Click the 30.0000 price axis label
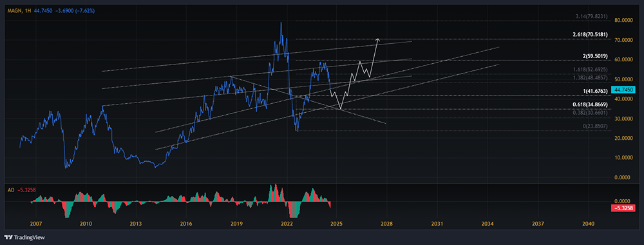This screenshot has height=245, width=644. (623, 119)
